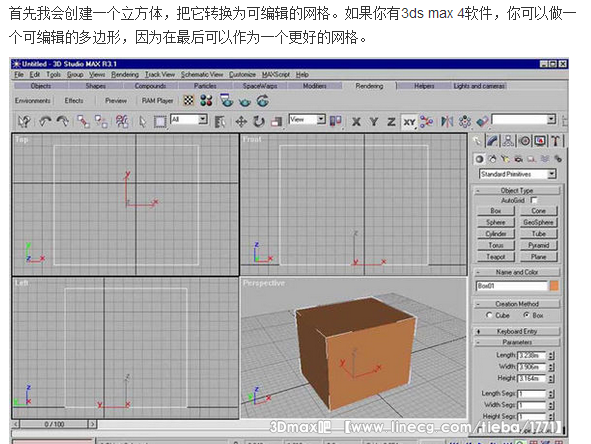Click the Box01 object name field
Viewport: 591px width, 444px height.
click(511, 286)
